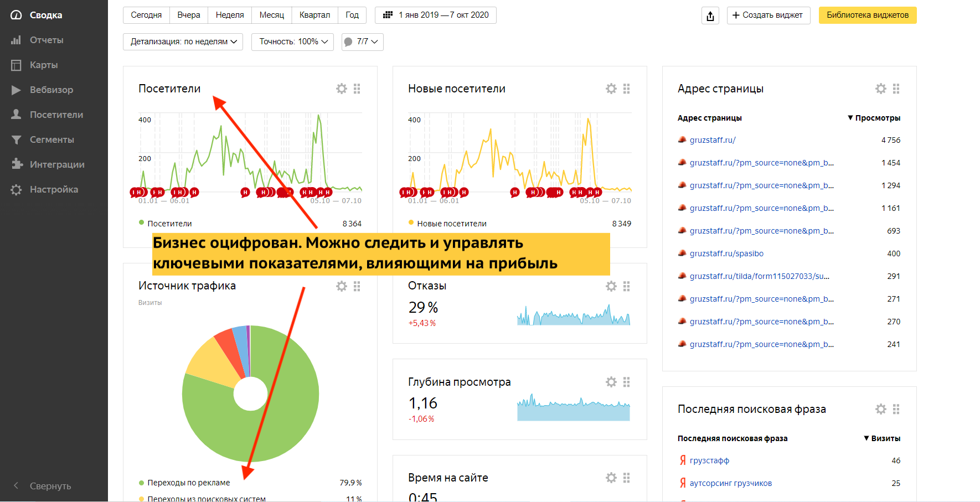The width and height of the screenshot is (980, 502).
Task: Expand the Точность: 100% dropdown
Action: (x=293, y=42)
